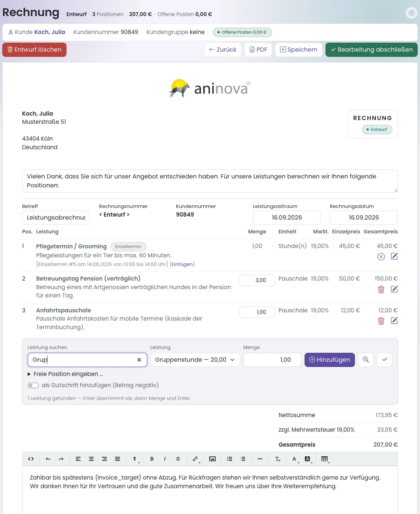The height and width of the screenshot is (514, 420).
Task: Insert a horizontal line
Action: pos(260,459)
